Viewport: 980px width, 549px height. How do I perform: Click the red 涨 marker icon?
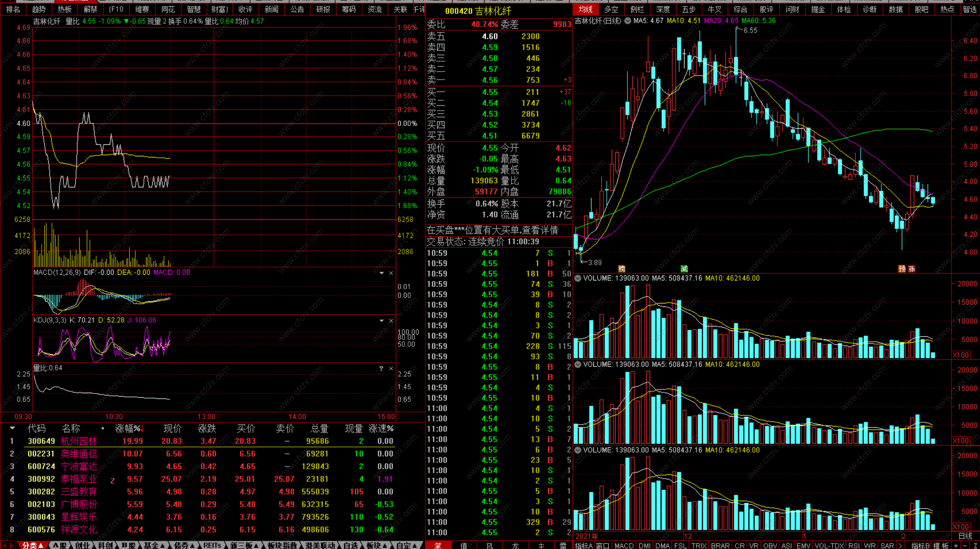(x=912, y=269)
